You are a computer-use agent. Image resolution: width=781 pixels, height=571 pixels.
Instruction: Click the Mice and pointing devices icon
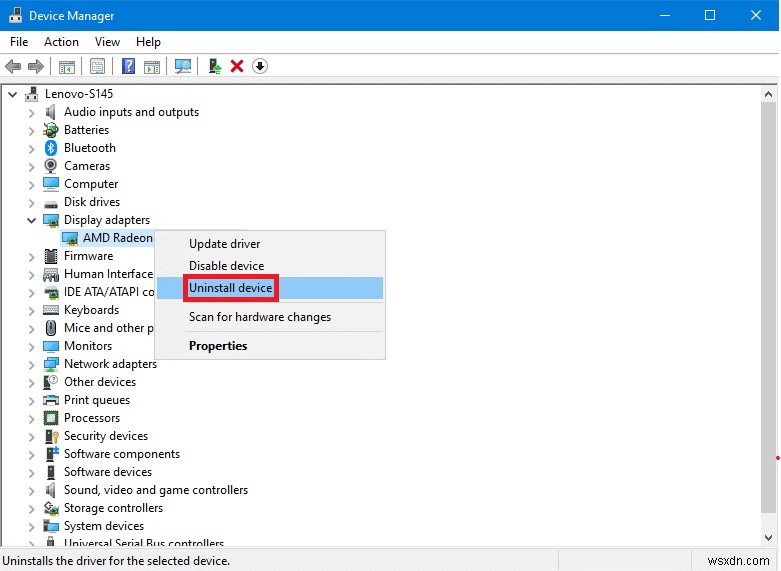[51, 328]
